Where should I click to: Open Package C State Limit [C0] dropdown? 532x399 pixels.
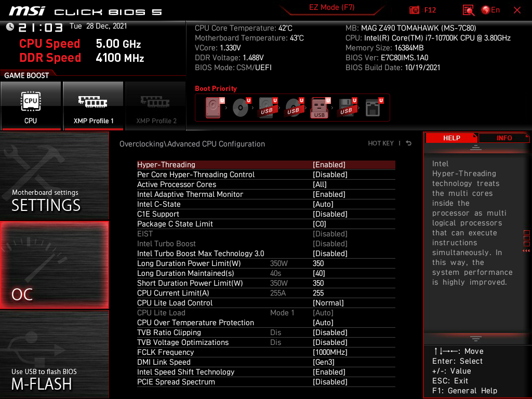click(266, 223)
